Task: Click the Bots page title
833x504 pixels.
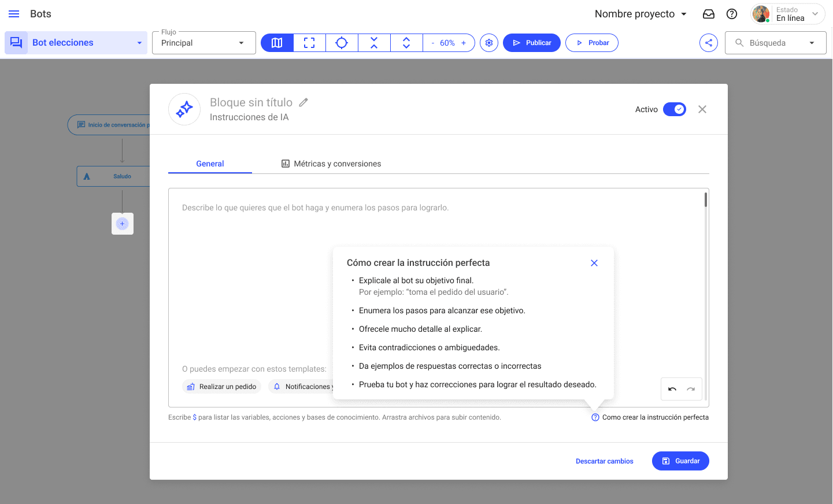Action: click(x=40, y=14)
